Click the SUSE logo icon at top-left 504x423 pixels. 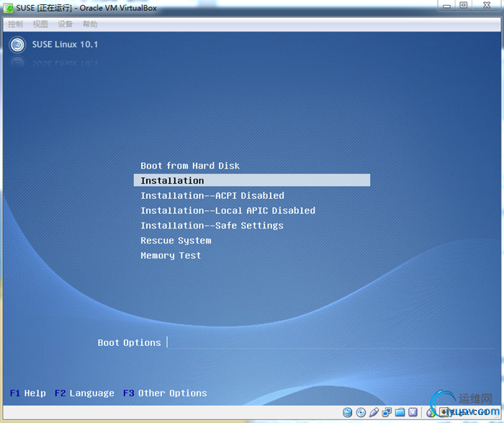(17, 45)
